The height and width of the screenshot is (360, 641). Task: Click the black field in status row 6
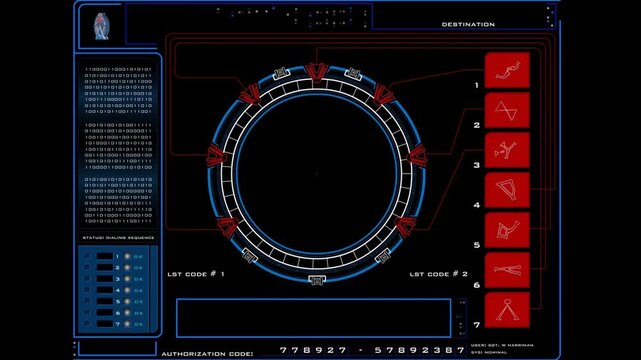point(105,313)
